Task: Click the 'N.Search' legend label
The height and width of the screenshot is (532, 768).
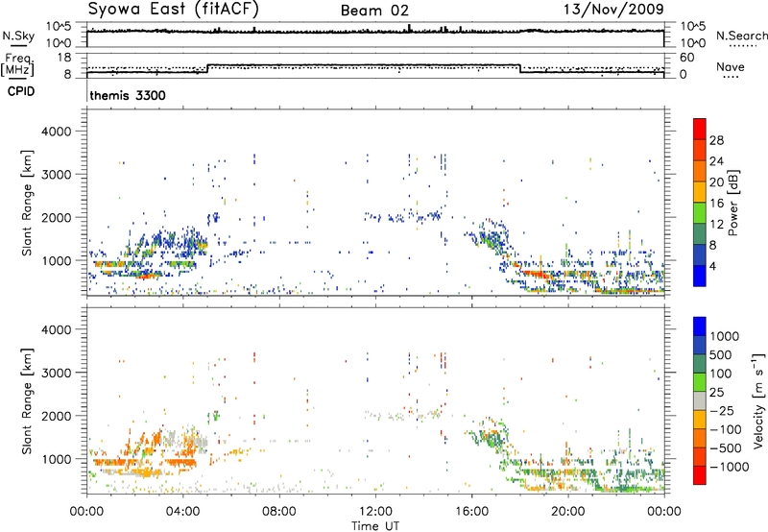Action: pos(741,36)
